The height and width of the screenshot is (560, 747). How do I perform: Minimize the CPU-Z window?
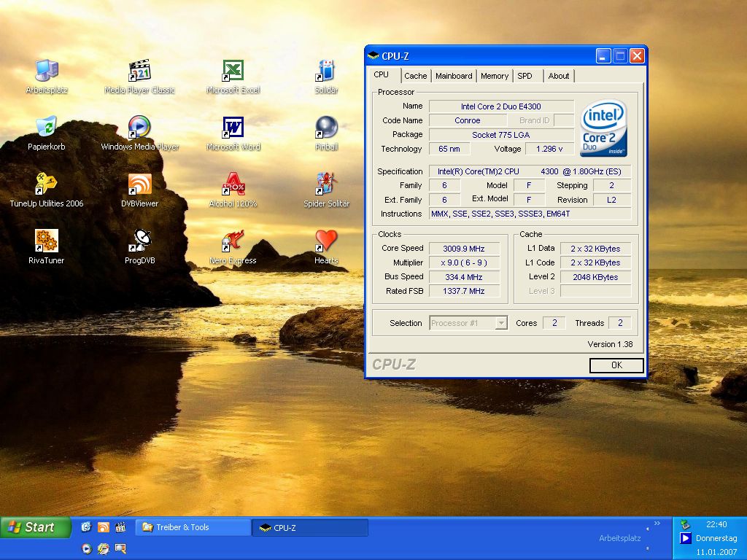coord(603,56)
